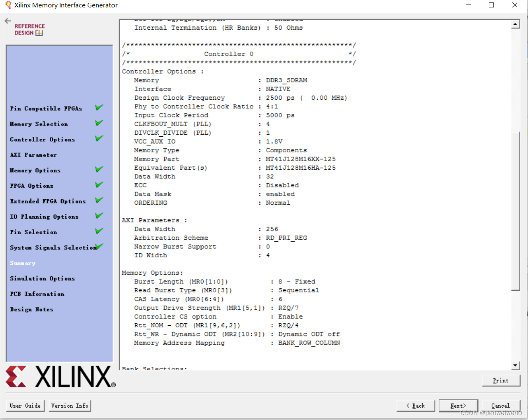This screenshot has width=528, height=420.
Task: Select Memory Options in the sidebar
Action: click(35, 170)
